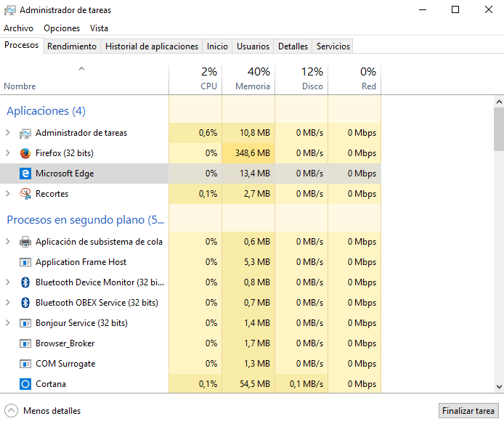This screenshot has width=504, height=424.
Task: Click the Recortes scissors icon
Action: point(25,194)
